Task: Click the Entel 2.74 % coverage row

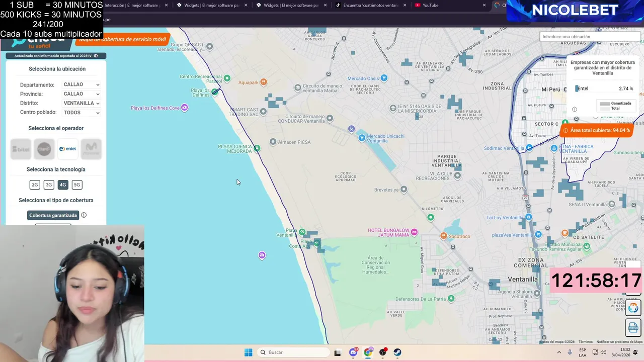Action: (604, 88)
